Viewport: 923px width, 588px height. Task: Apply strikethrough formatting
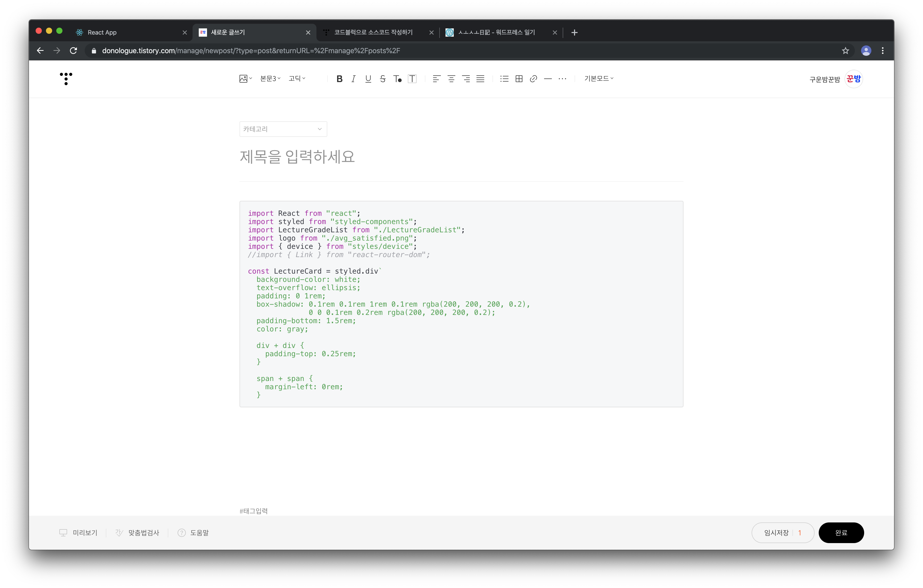pos(383,79)
